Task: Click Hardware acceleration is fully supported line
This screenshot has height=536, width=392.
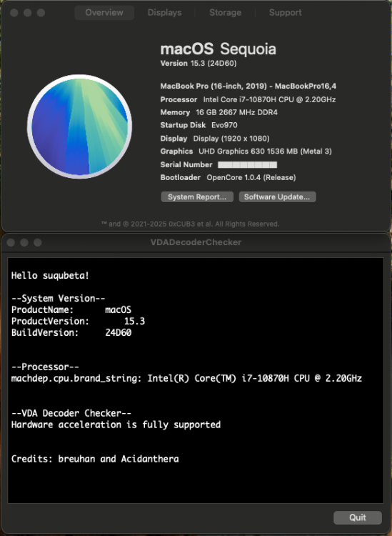Action: click(x=116, y=425)
